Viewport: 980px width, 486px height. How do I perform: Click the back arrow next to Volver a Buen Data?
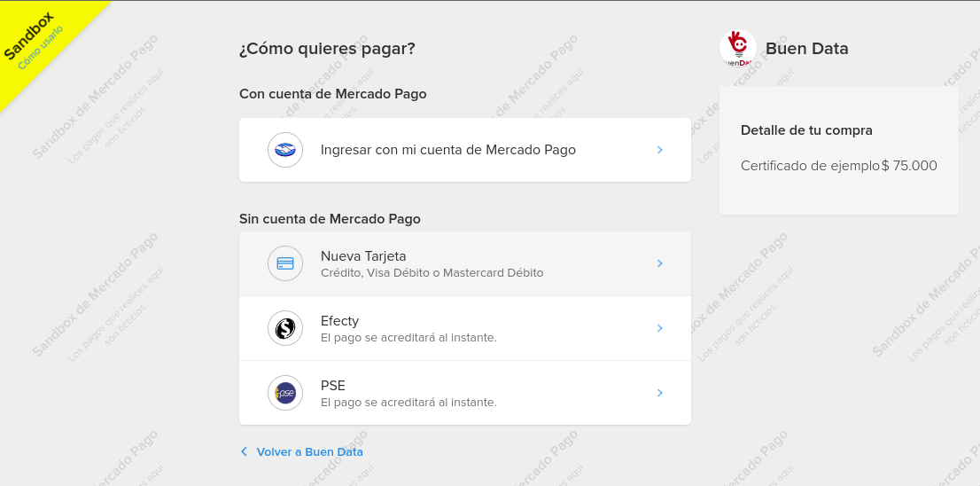(244, 451)
